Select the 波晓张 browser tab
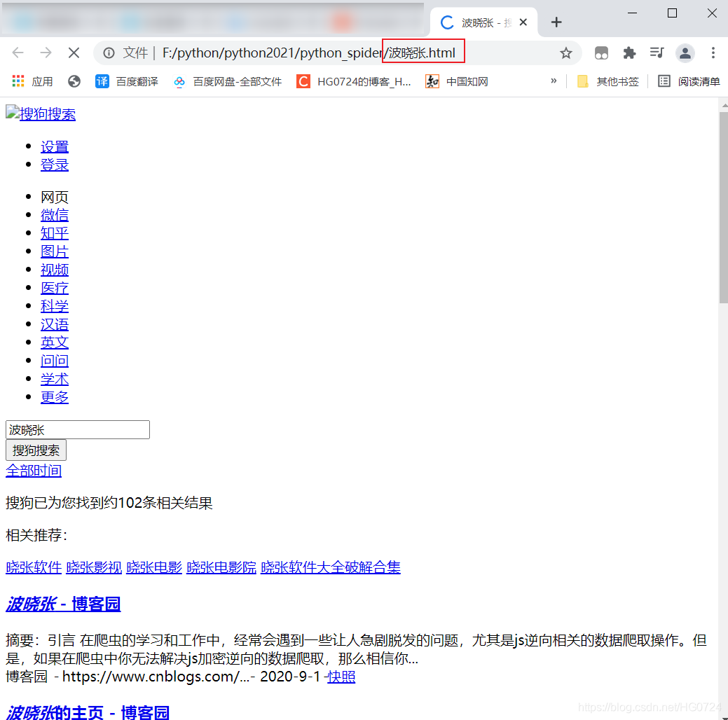The width and height of the screenshot is (728, 720). pos(483,22)
